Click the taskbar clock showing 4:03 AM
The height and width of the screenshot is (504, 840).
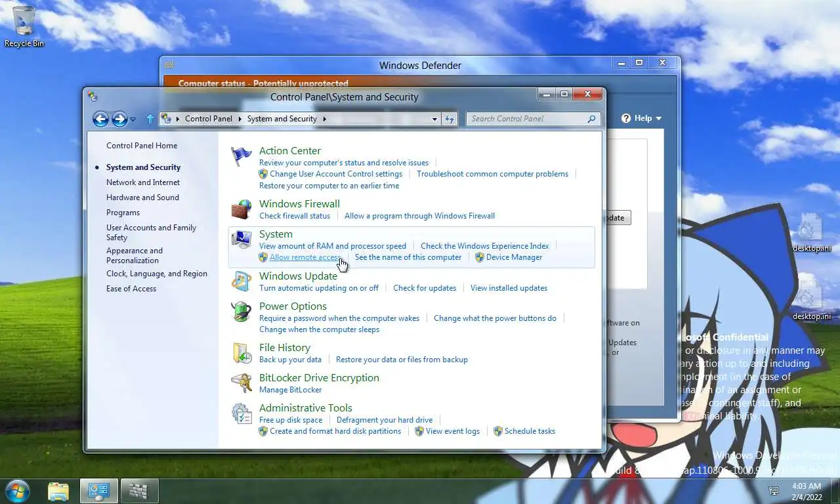click(x=807, y=492)
